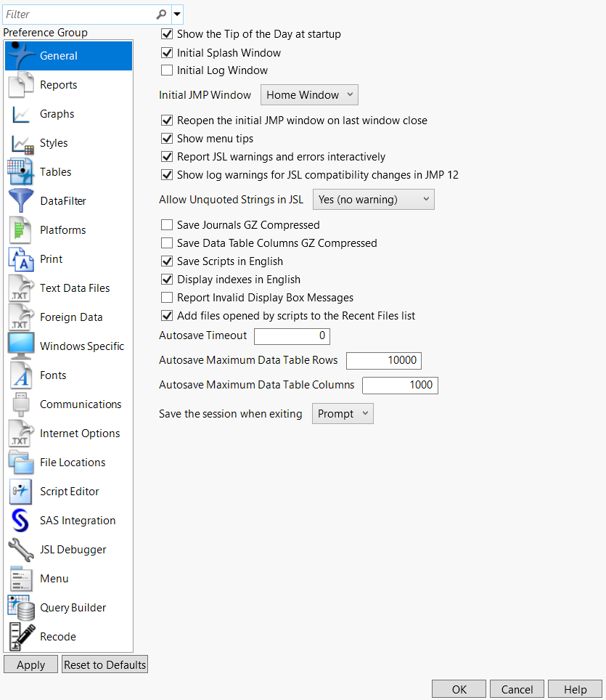Screen dimensions: 606x700
Task: Check Save Journals GZ Compressed
Action: pos(166,224)
